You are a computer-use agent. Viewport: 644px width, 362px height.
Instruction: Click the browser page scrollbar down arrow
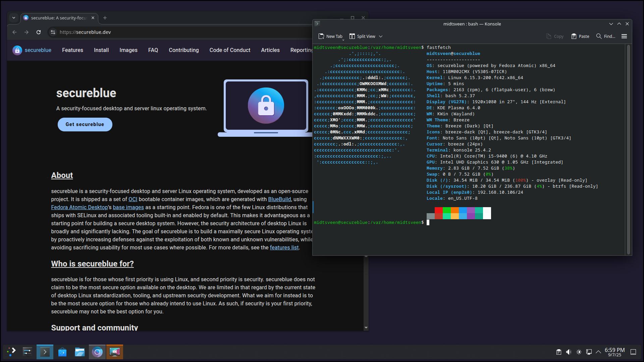click(x=366, y=328)
